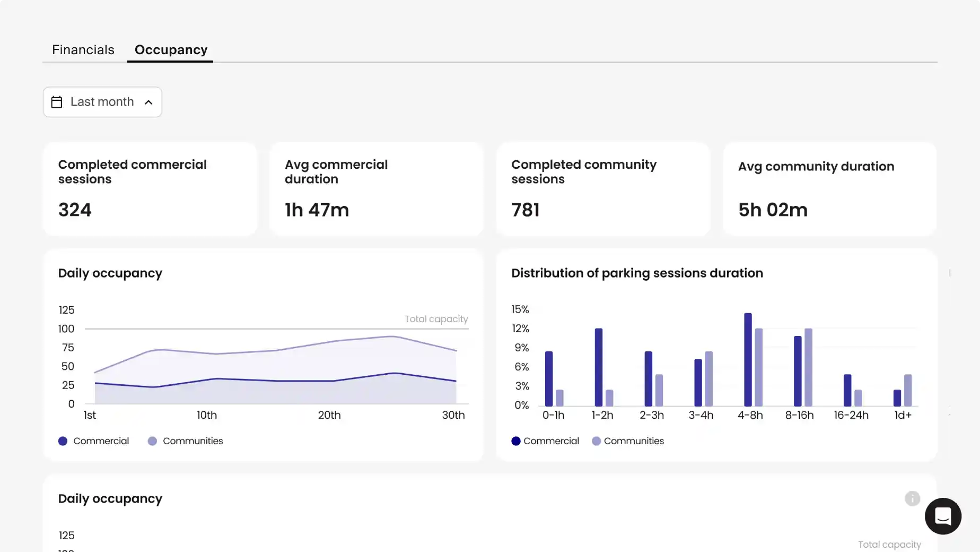Click the Communities legend text in Distribution chart
980x552 pixels.
[x=634, y=441]
